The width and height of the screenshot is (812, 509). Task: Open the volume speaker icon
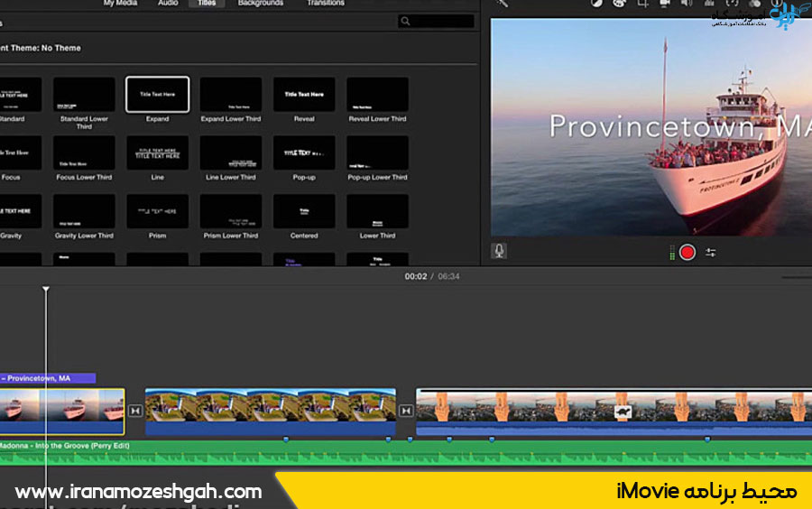[x=687, y=3]
